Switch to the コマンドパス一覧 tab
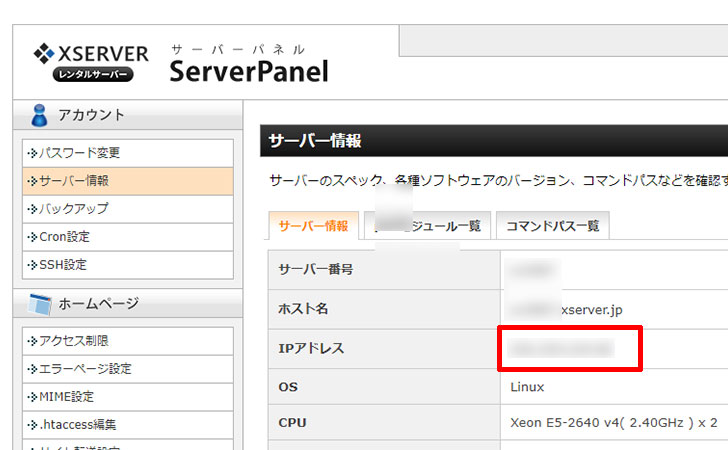The width and height of the screenshot is (728, 450). (x=552, y=226)
